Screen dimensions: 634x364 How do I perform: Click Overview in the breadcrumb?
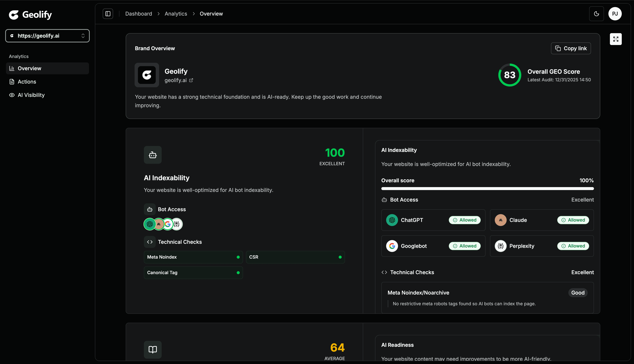[211, 14]
